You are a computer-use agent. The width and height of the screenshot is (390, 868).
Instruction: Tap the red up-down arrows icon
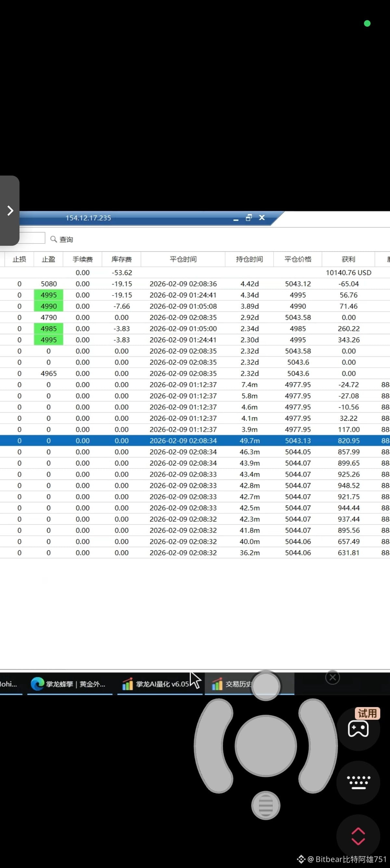tap(358, 836)
